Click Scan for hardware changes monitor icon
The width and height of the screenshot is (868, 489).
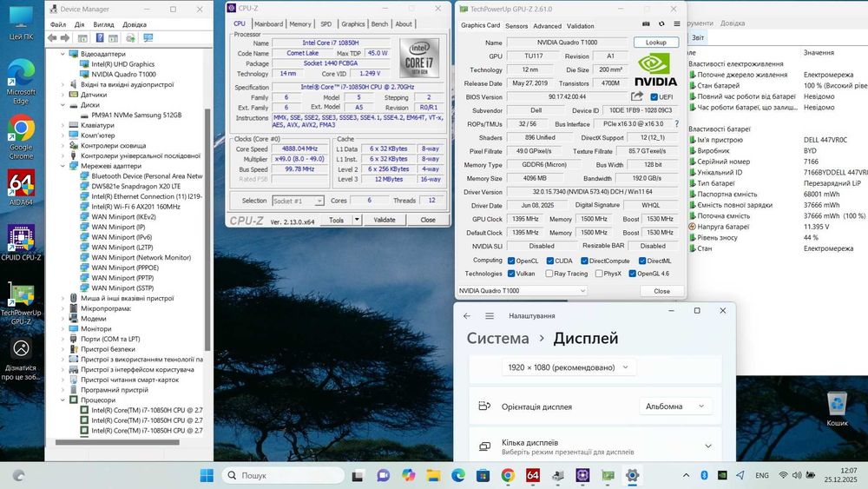(148, 37)
